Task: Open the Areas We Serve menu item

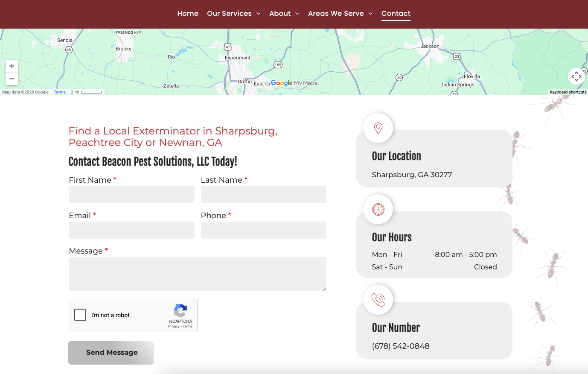Action: coord(336,13)
